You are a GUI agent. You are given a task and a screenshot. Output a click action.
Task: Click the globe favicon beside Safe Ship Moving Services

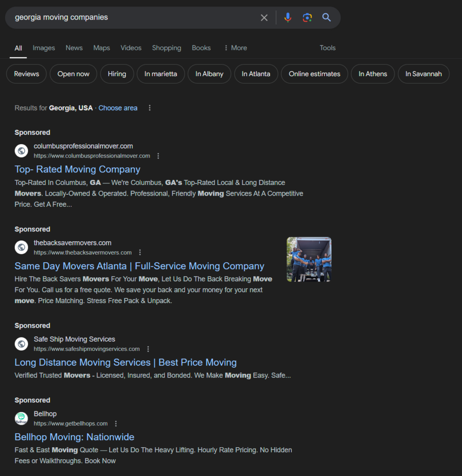click(x=21, y=344)
